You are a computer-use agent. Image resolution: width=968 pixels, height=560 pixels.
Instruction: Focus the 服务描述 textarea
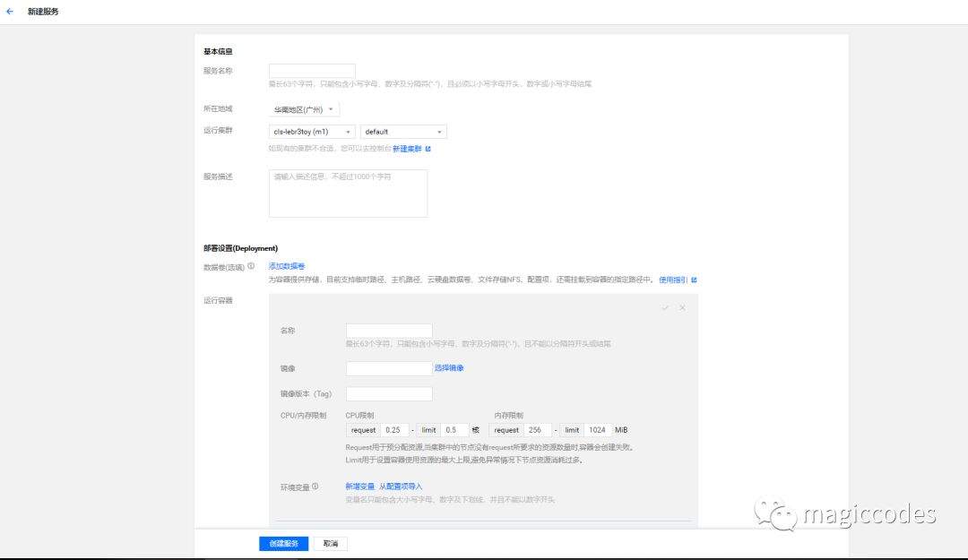pos(348,194)
